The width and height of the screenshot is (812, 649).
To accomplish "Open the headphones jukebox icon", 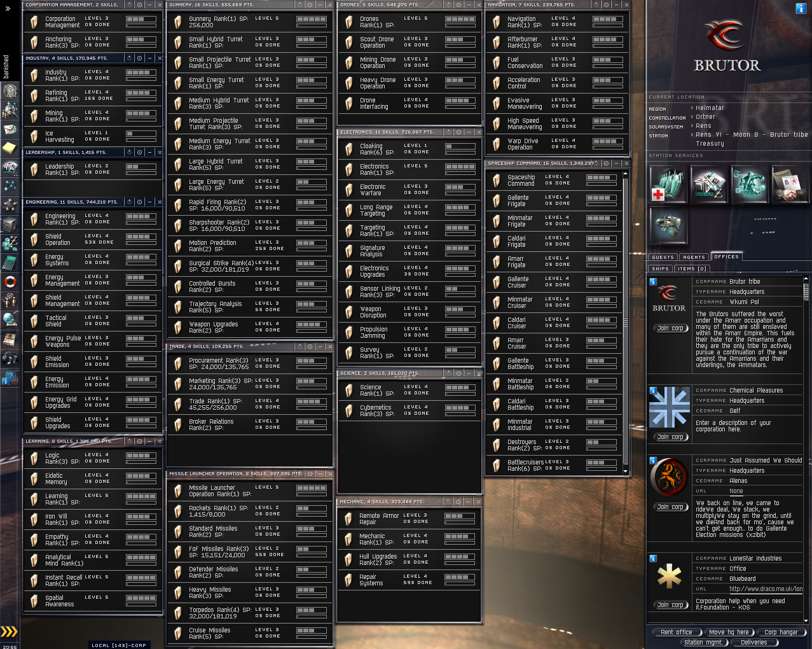I will 10,358.
